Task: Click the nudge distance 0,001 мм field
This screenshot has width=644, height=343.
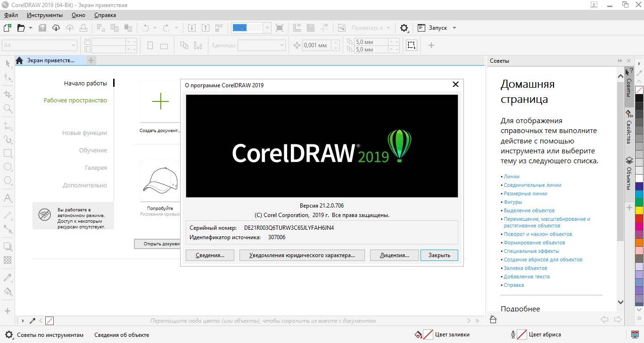Action: click(x=316, y=46)
